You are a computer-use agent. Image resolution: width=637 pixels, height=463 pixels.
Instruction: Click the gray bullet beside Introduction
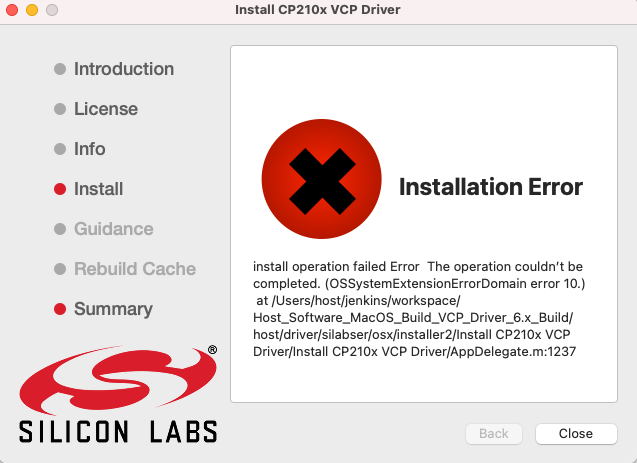coord(60,69)
